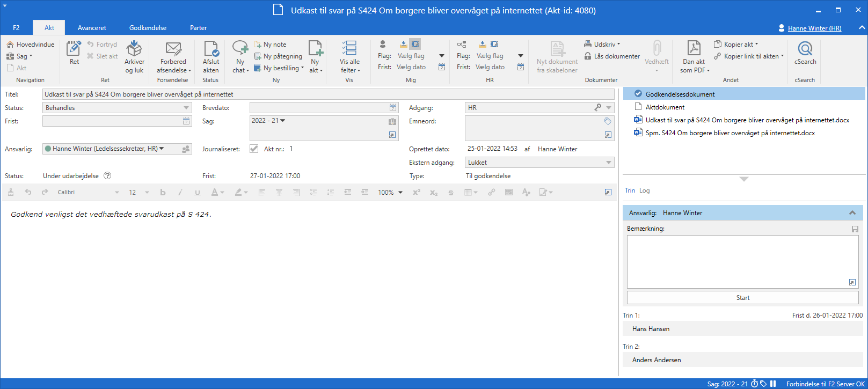Toggle superscript formatting
868x389 pixels.
click(x=417, y=192)
